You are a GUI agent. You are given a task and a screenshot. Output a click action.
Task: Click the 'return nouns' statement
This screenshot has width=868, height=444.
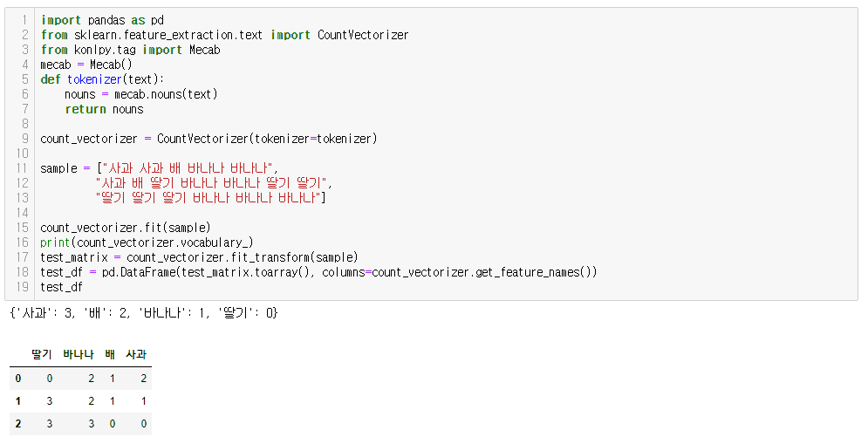tap(104, 109)
